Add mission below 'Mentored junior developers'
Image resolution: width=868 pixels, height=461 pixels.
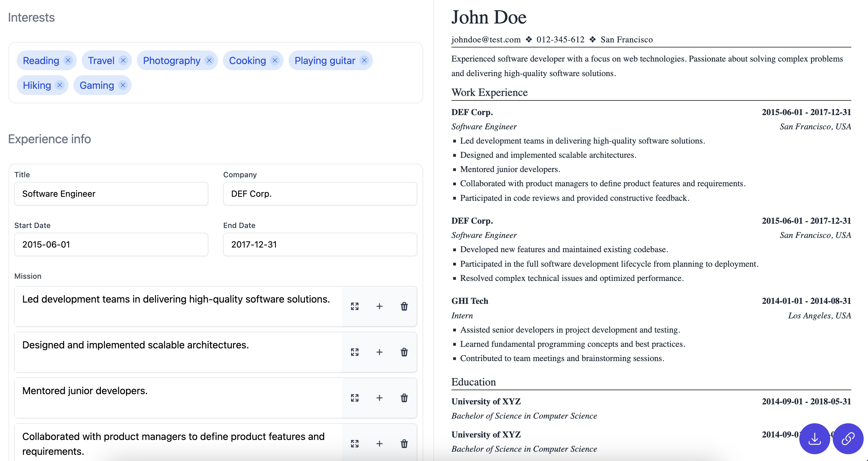380,398
